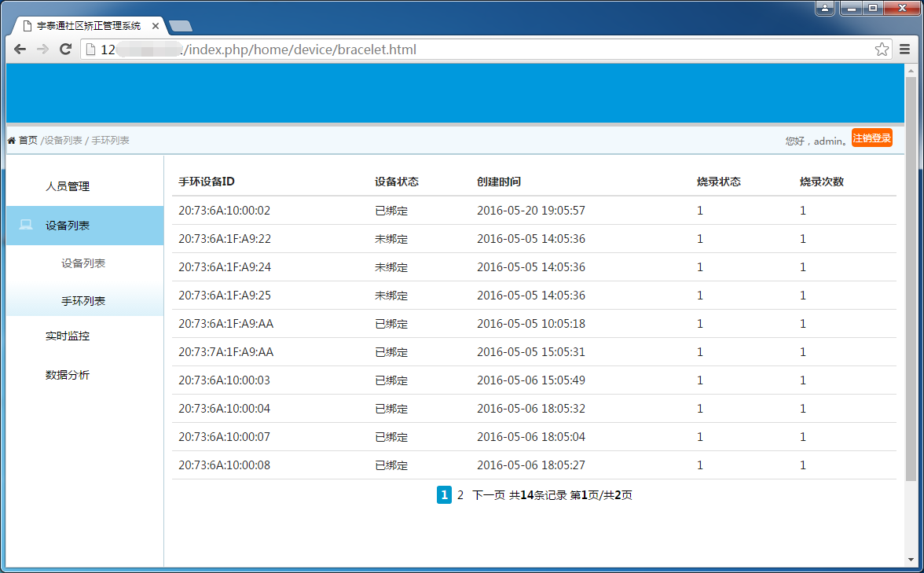
Task: Open 设备列表 submenu item
Action: click(83, 263)
